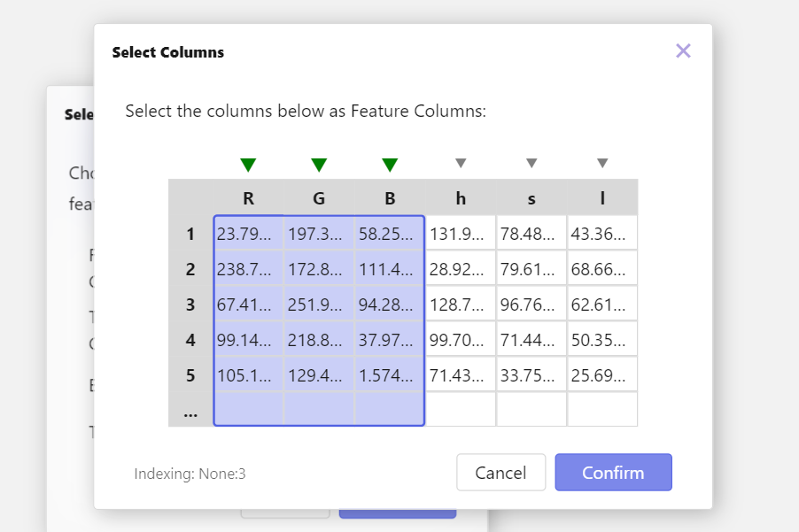
Task: Toggle green selection arrow above B column
Action: coord(390,165)
